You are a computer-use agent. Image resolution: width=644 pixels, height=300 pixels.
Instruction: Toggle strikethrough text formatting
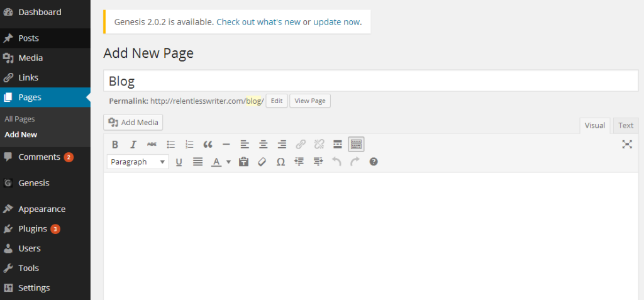[x=152, y=144]
